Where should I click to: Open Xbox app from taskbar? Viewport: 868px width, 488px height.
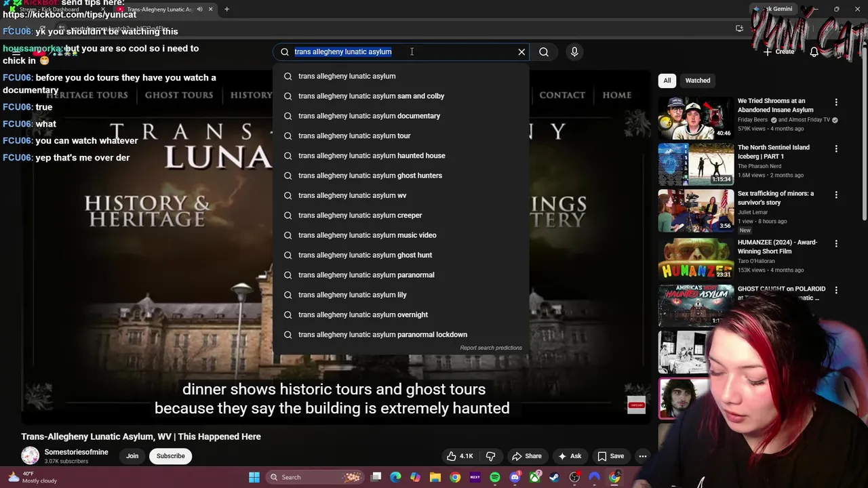(x=535, y=477)
